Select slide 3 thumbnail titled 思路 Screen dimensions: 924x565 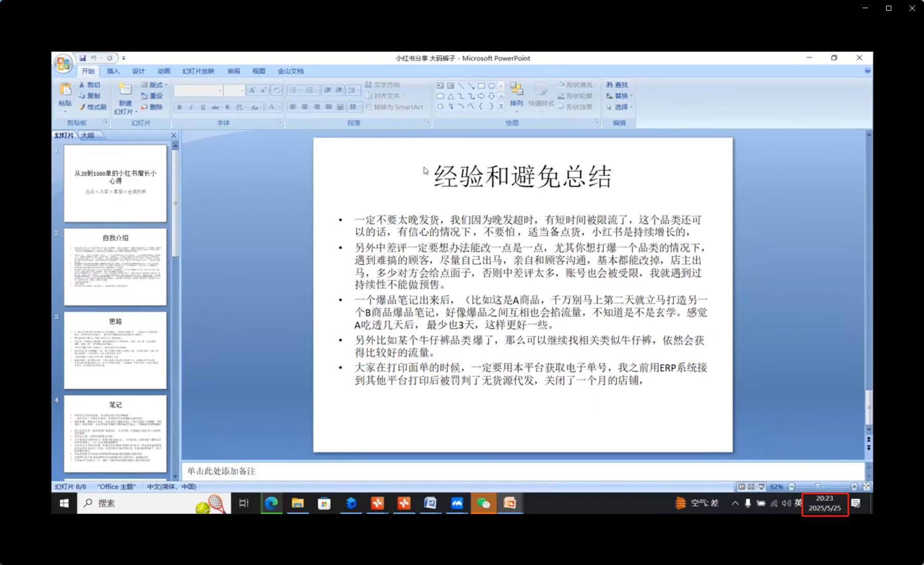coord(115,350)
